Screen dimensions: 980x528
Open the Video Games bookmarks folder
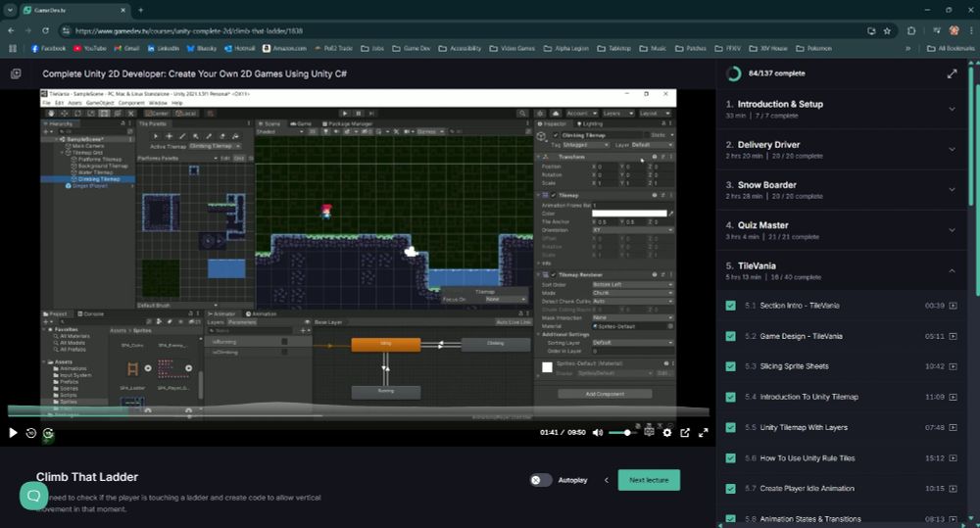tap(512, 48)
